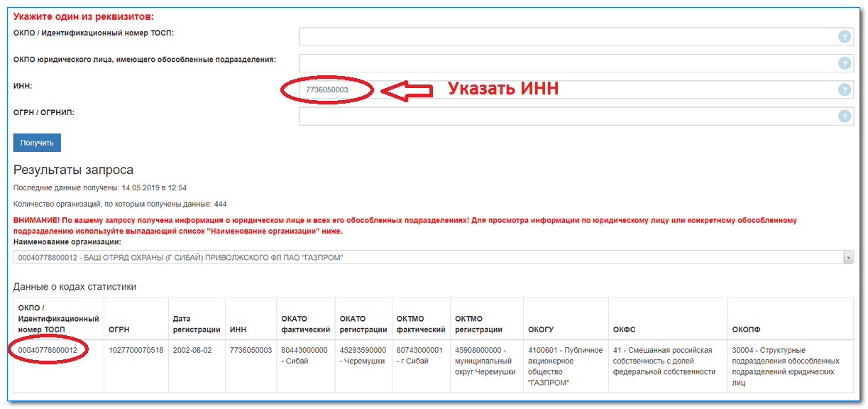Click column header ОКТМО фактический
Image resolution: width=868 pixels, height=409 pixels.
coord(422,324)
